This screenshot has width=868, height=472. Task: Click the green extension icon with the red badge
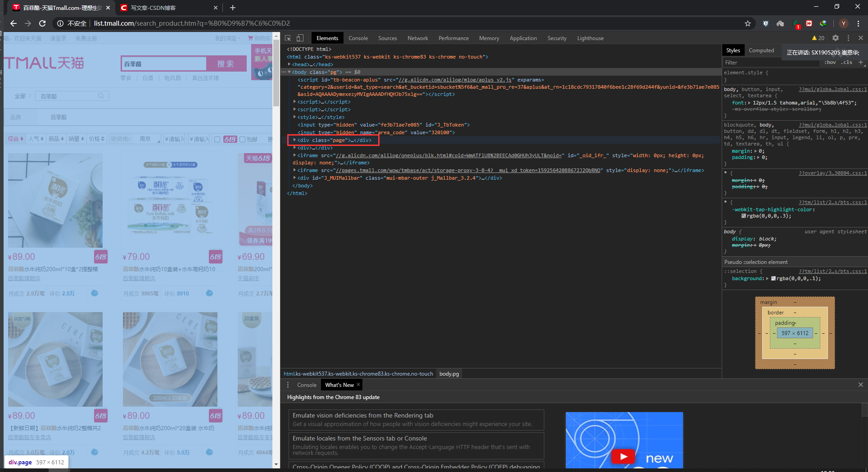click(796, 24)
